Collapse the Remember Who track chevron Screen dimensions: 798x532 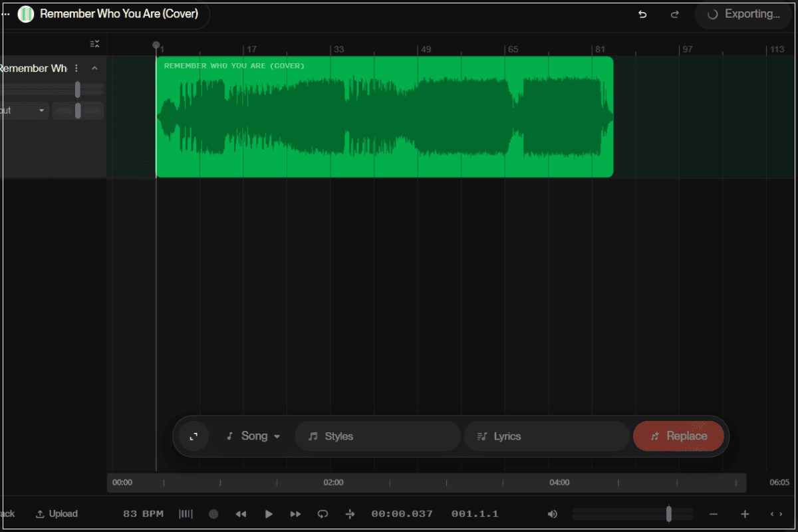coord(94,68)
